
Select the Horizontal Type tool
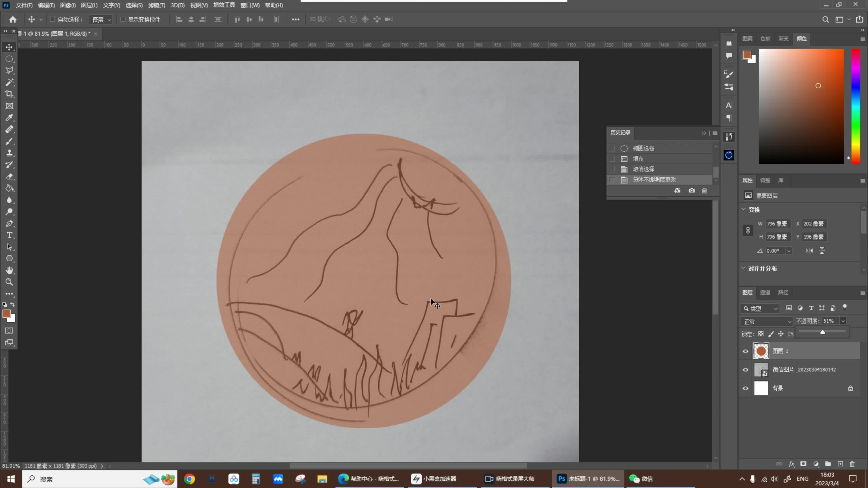(9, 235)
